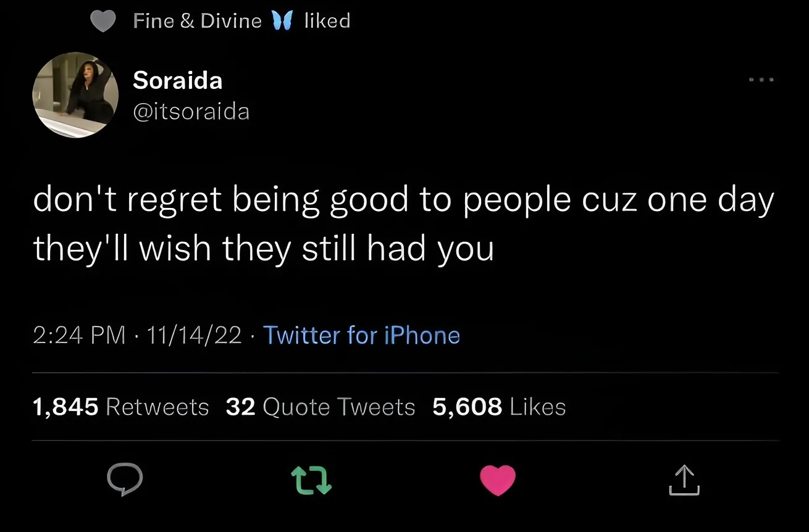Open the Twitter for iPhone source link

(361, 335)
